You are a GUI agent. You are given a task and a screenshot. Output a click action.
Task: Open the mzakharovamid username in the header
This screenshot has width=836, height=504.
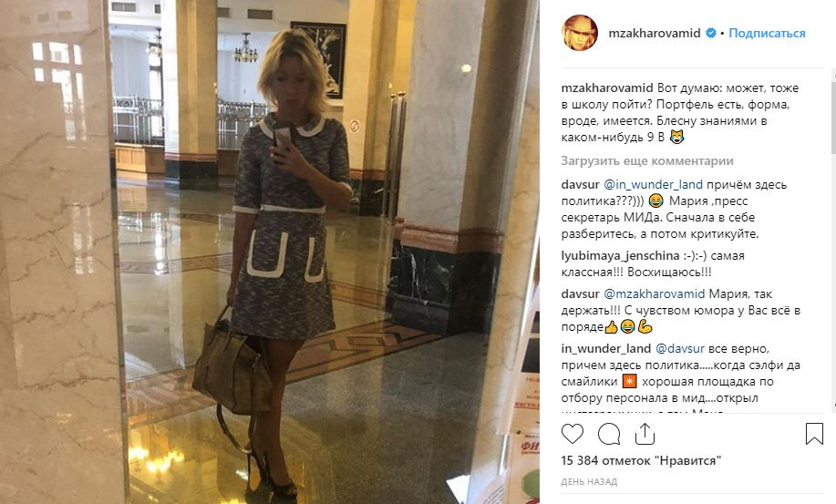pyautogui.click(x=655, y=33)
